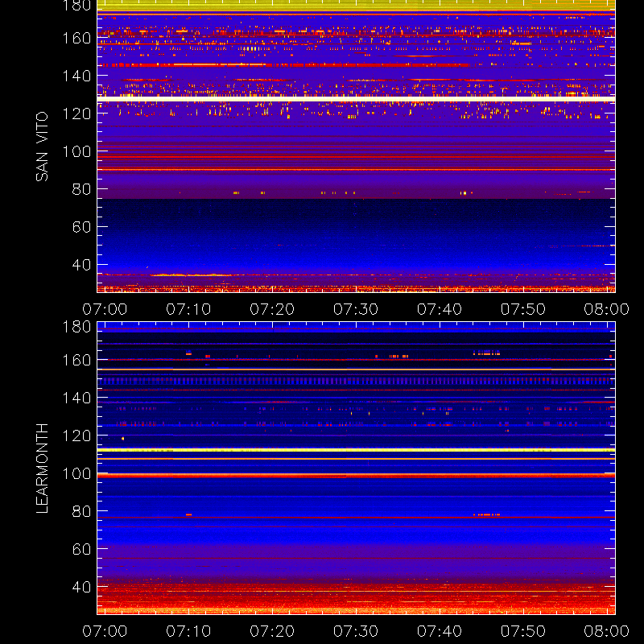Click the SAN VITO vertical axis title

click(x=42, y=147)
